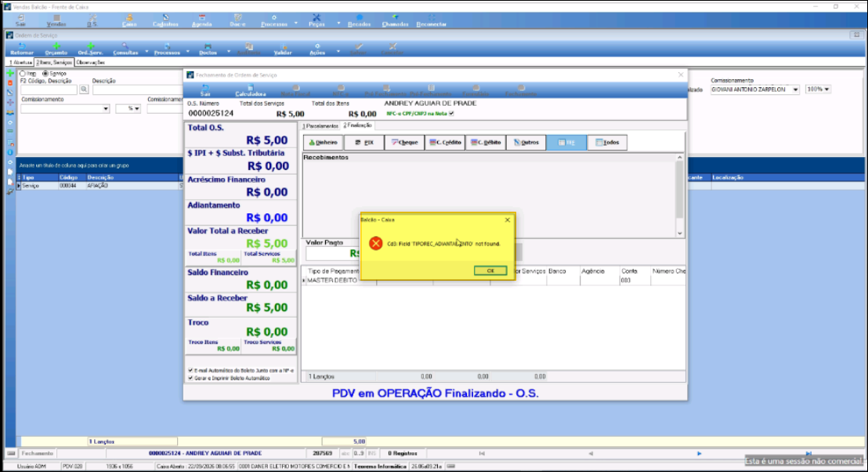Select the Serviço radio button
868x472 pixels.
45,73
